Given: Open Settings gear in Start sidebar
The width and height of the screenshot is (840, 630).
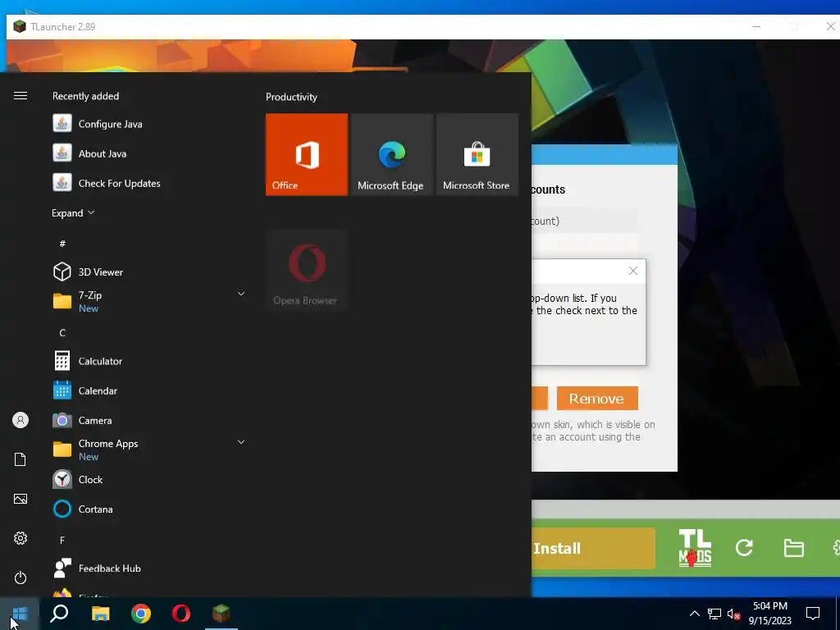Looking at the screenshot, I should tap(21, 538).
